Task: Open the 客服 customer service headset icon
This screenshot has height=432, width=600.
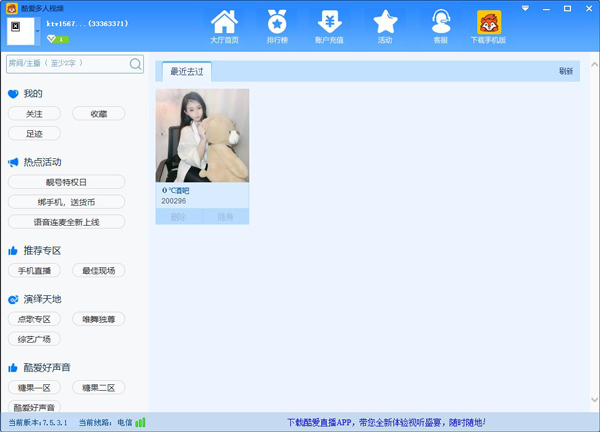Action: point(440,22)
